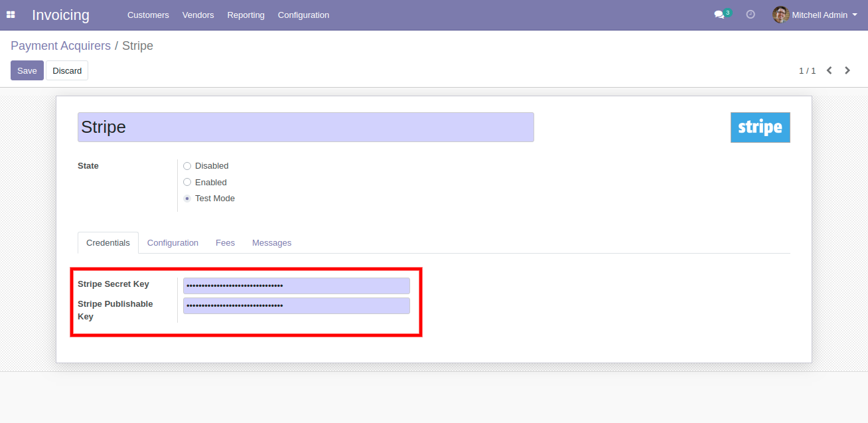The height and width of the screenshot is (423, 868).
Task: Click the Save button
Action: [x=27, y=70]
